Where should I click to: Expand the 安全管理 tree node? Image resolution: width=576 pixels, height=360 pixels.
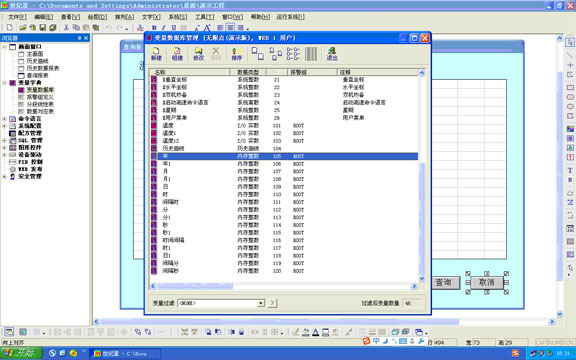tap(4, 176)
